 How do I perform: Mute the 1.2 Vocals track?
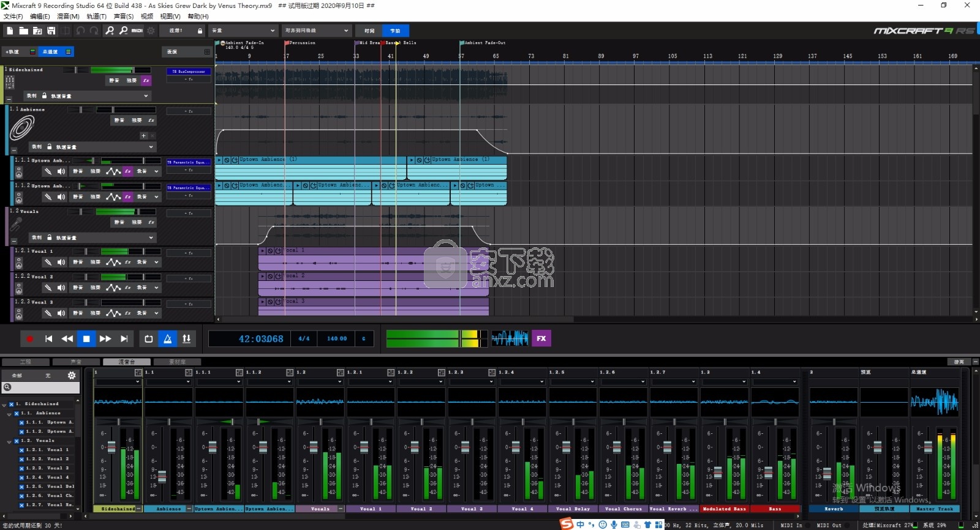[x=119, y=222]
